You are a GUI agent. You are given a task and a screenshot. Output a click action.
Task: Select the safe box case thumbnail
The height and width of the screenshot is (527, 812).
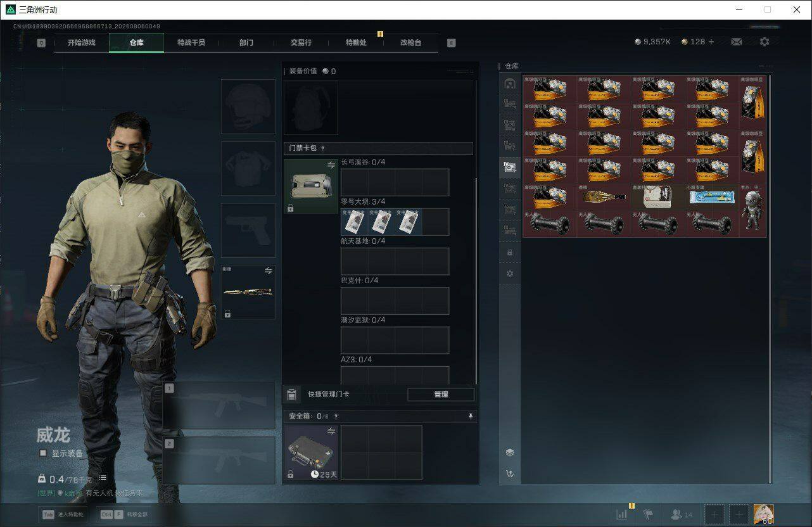click(x=311, y=452)
